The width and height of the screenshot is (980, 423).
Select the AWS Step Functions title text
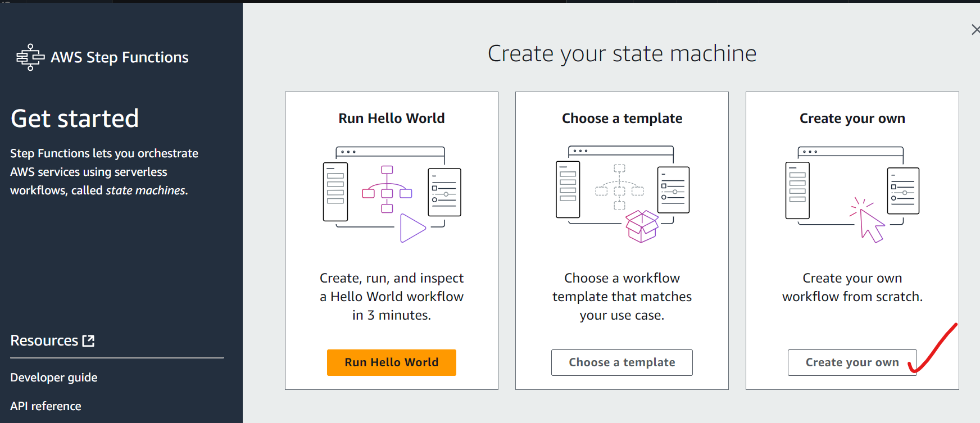tap(120, 57)
